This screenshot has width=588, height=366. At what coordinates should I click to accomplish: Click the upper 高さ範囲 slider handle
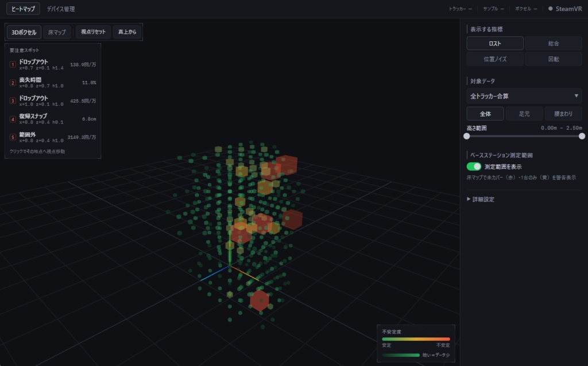click(582, 136)
